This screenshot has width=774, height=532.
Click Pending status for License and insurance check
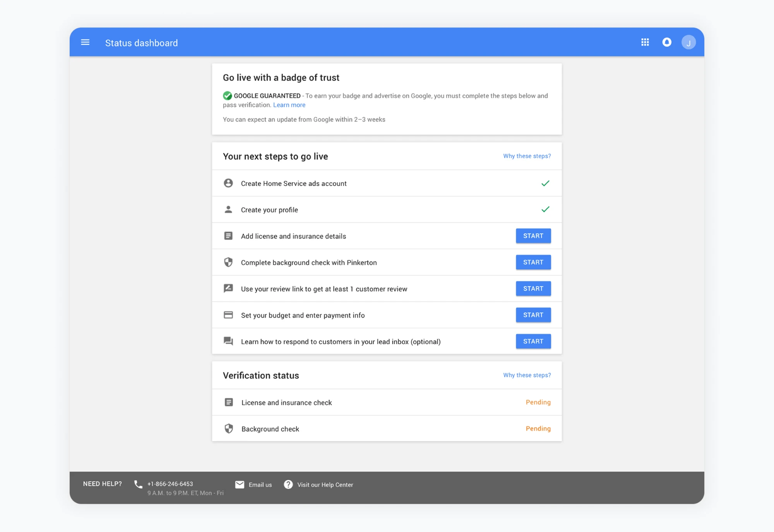tap(538, 402)
